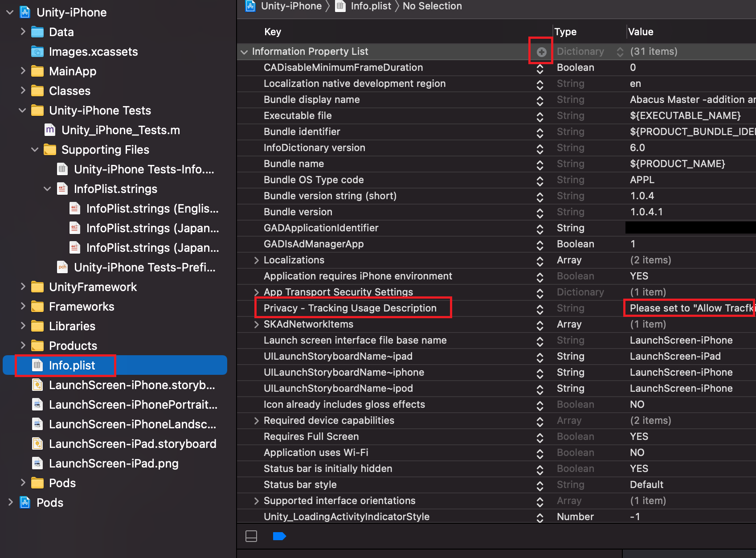
Task: Select the Privacy - Tracking Usage Description key
Action: pyautogui.click(x=350, y=308)
